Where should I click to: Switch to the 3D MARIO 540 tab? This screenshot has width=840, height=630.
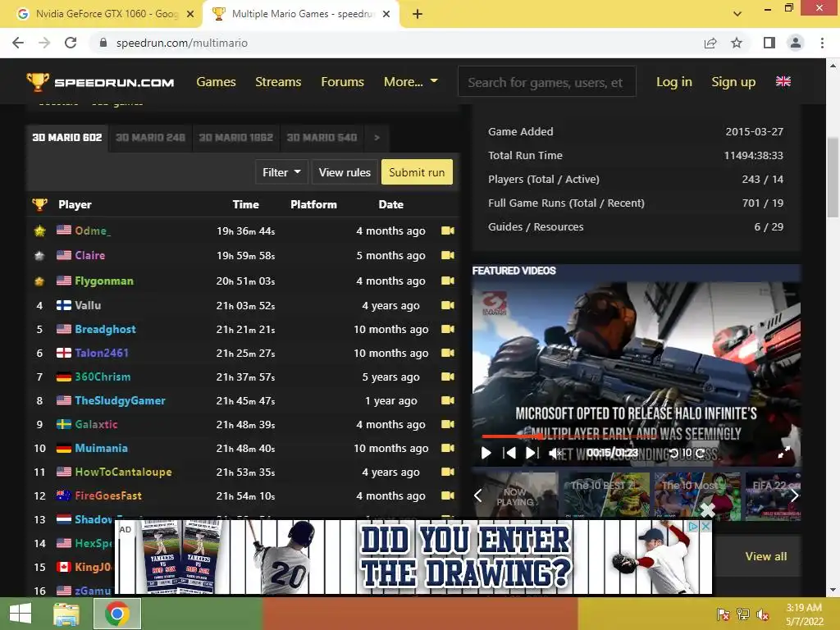322,138
